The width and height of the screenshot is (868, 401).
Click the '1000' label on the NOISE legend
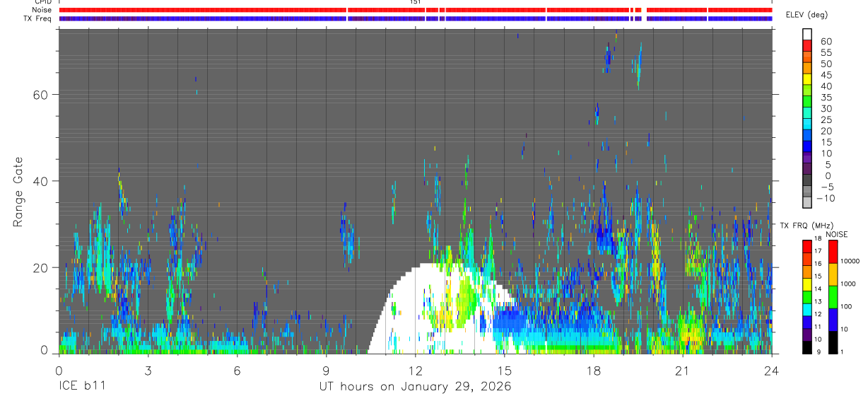click(x=847, y=284)
